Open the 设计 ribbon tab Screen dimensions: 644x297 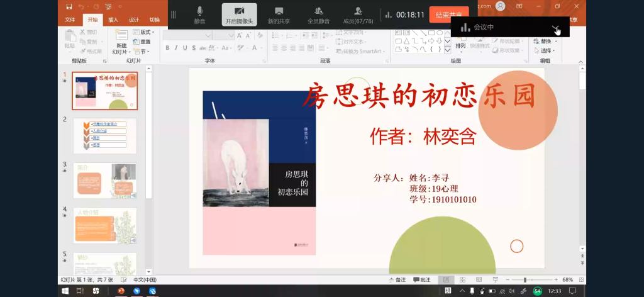click(x=134, y=20)
